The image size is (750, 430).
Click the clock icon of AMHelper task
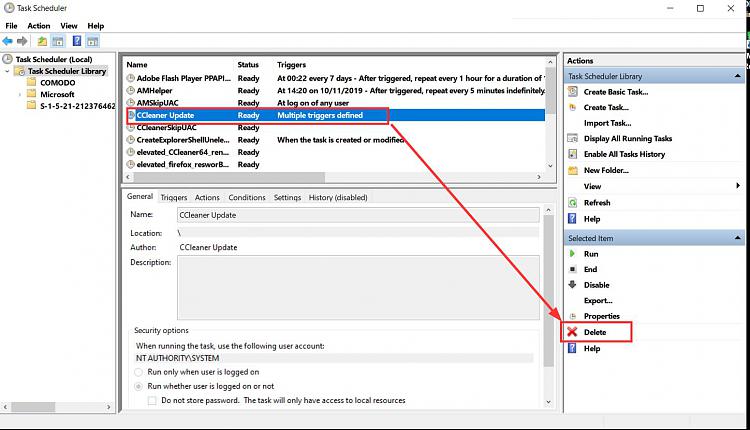pyautogui.click(x=131, y=90)
